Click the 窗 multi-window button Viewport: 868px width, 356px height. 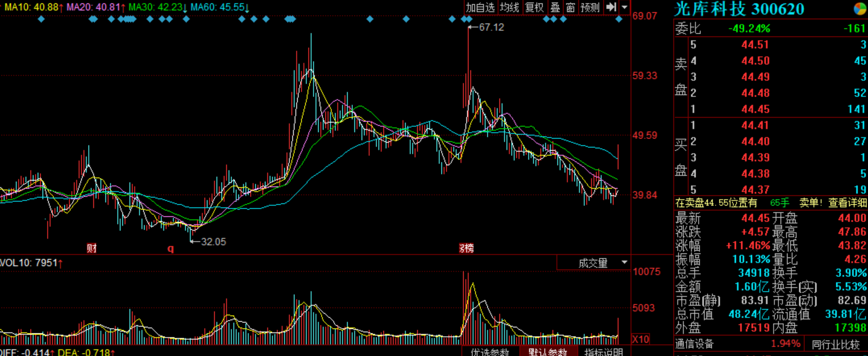click(570, 8)
